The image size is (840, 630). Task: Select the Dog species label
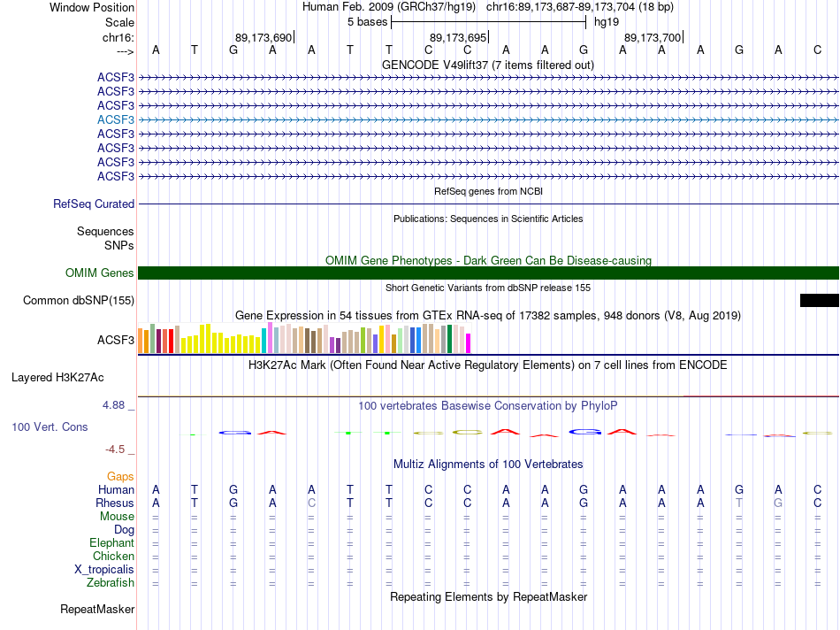click(x=125, y=530)
